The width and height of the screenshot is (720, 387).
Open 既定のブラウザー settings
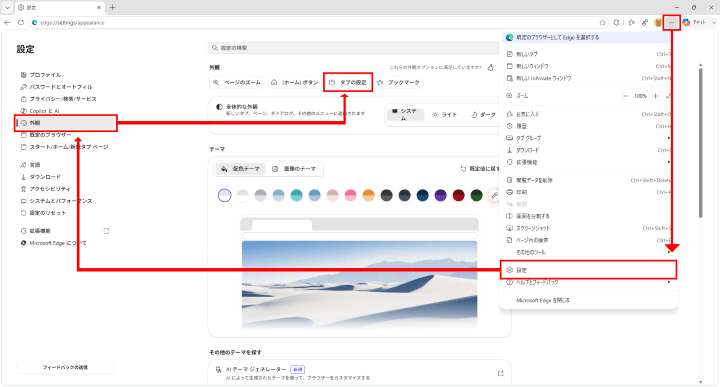pyautogui.click(x=66, y=135)
